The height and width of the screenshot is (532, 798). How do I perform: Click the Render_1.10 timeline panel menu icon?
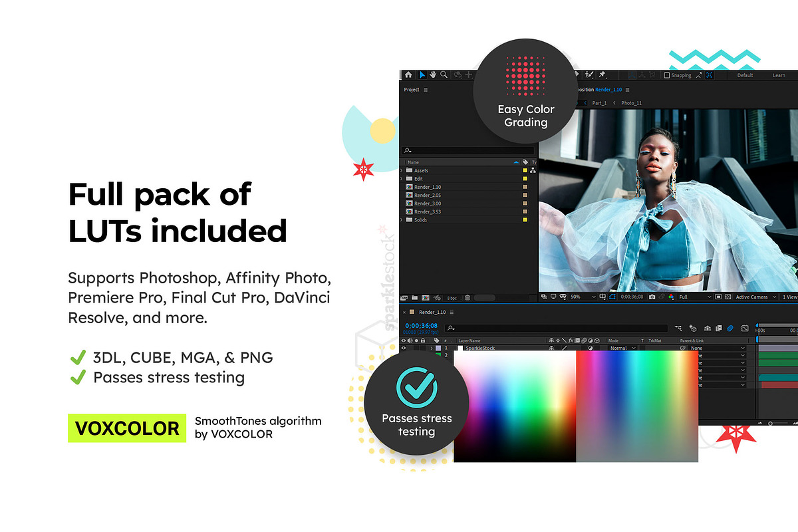coord(452,312)
